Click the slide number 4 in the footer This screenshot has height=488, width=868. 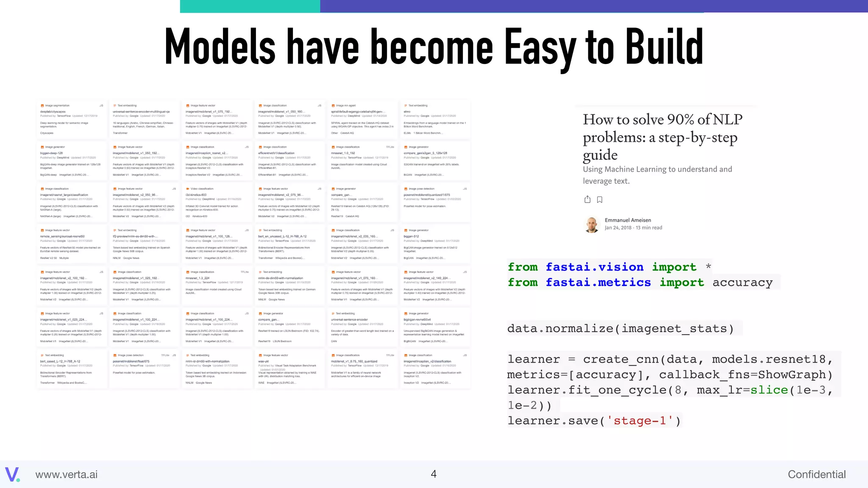point(434,474)
